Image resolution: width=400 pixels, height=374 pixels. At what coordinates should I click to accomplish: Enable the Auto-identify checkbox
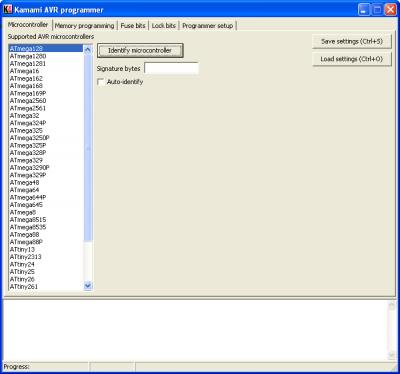pos(100,82)
